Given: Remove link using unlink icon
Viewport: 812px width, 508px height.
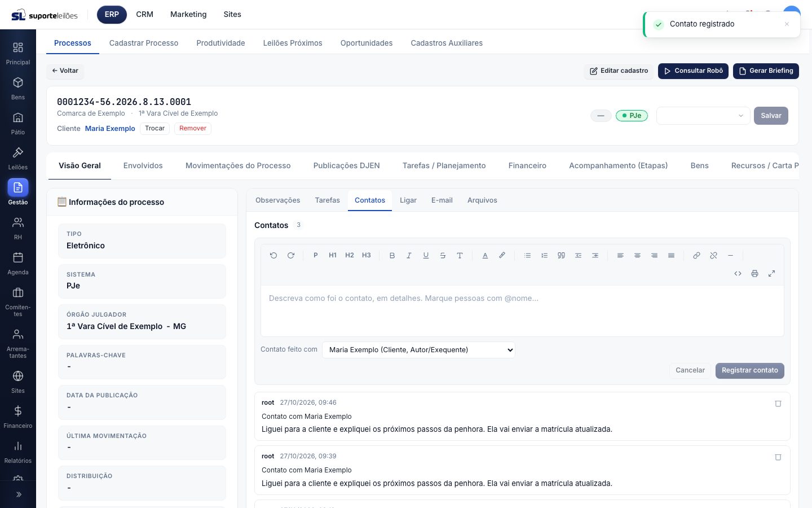Looking at the screenshot, I should click(713, 256).
